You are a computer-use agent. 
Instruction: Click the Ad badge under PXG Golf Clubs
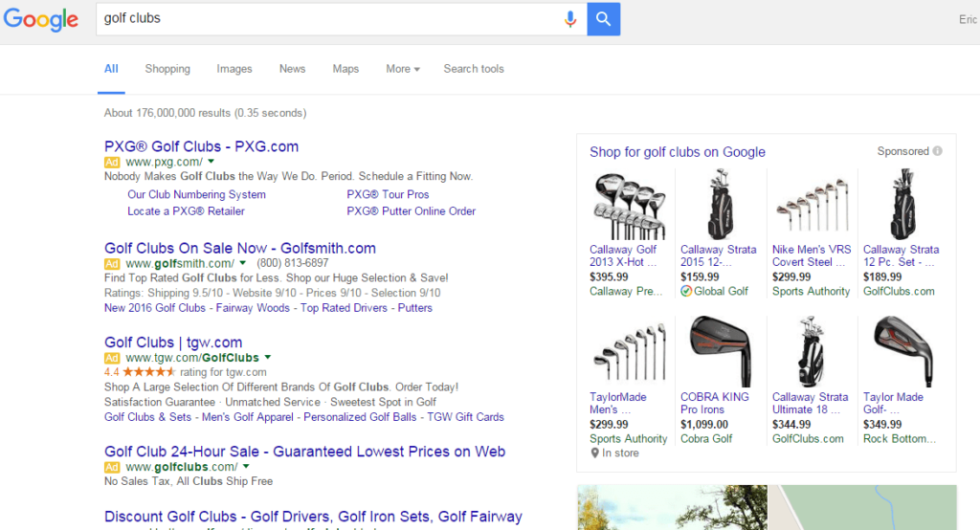click(112, 163)
